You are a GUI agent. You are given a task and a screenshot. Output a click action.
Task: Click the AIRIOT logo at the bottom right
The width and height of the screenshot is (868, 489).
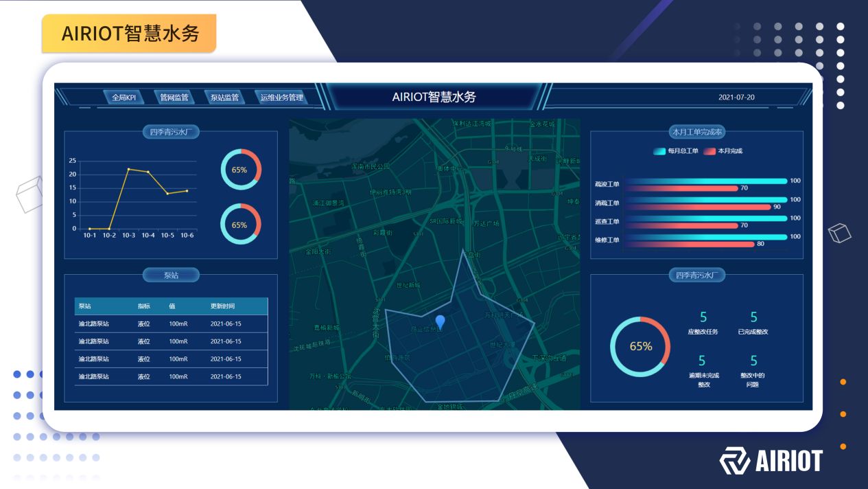pyautogui.click(x=771, y=461)
